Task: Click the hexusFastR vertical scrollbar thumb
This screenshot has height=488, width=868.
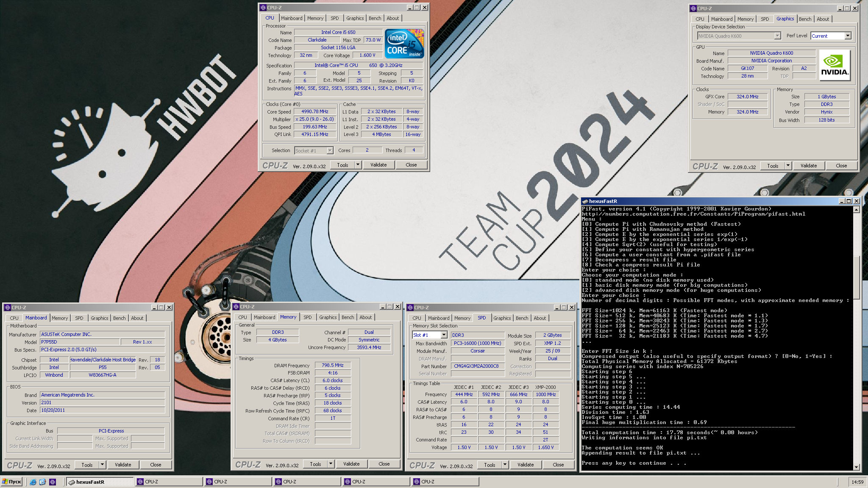Action: click(856, 277)
